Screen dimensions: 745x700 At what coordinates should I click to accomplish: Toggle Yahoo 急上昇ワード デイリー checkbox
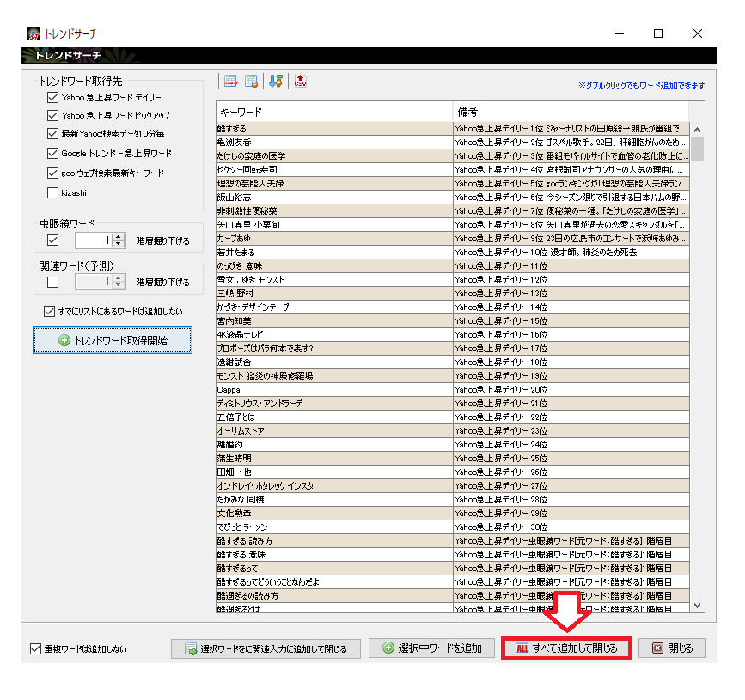pyautogui.click(x=52, y=98)
